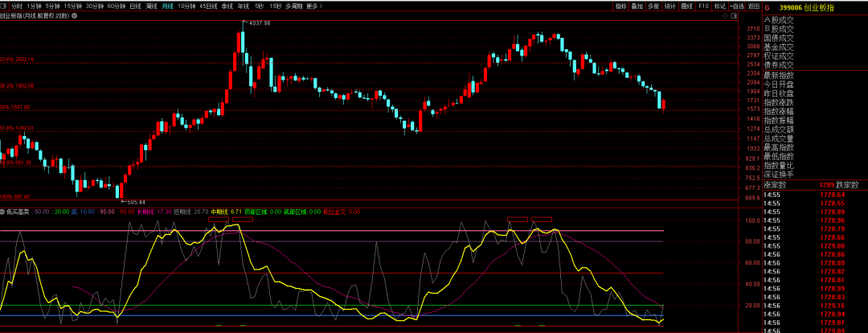Screen dimensions: 868x333
Task: Toggle the 多周期 multi-period view
Action: (293, 6)
